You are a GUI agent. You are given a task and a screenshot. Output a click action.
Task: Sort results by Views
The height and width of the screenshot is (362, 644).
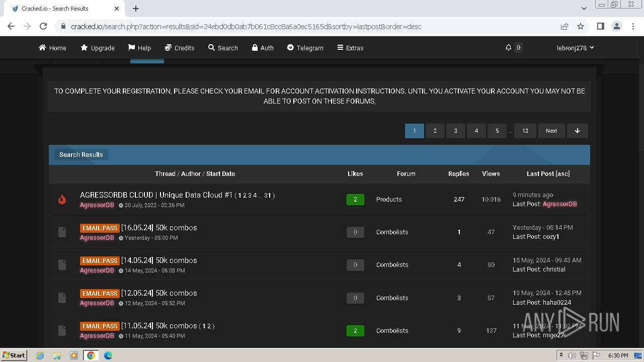[x=491, y=173]
